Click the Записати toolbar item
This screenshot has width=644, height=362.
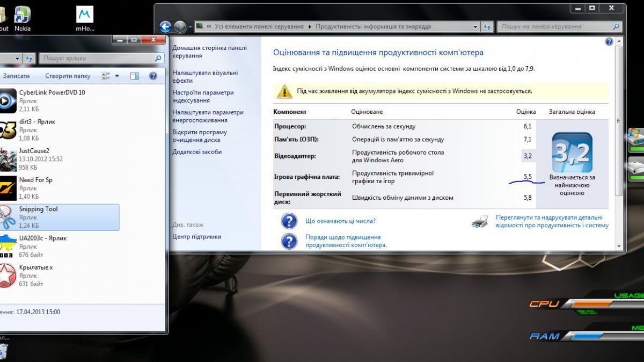pos(16,76)
